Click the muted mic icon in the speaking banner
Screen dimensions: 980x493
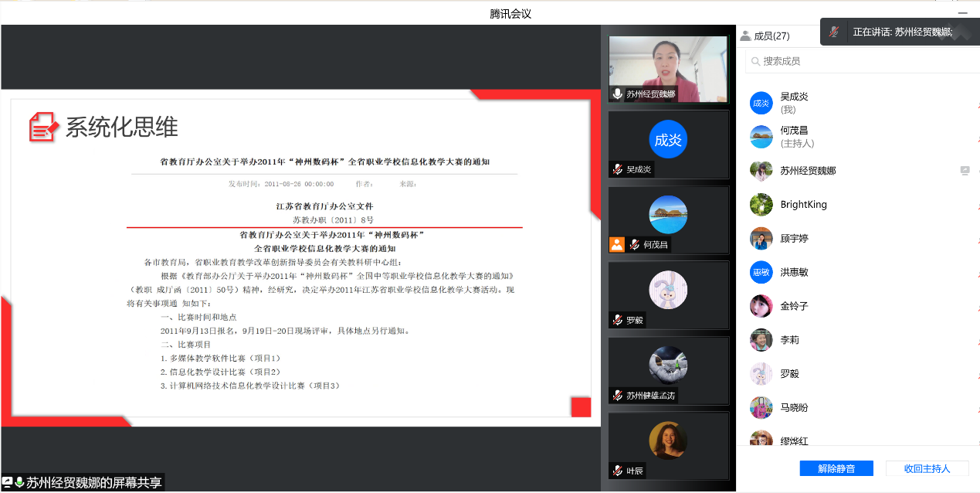pos(834,32)
